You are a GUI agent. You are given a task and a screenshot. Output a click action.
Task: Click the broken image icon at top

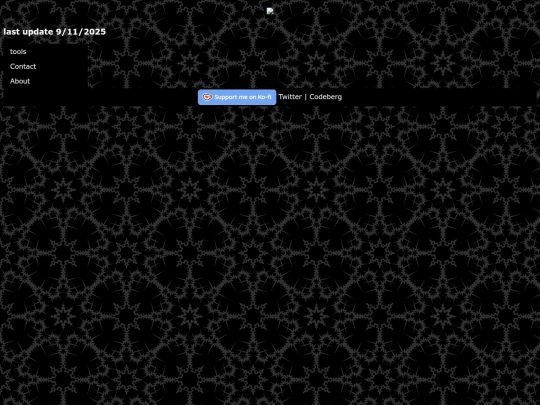270,11
